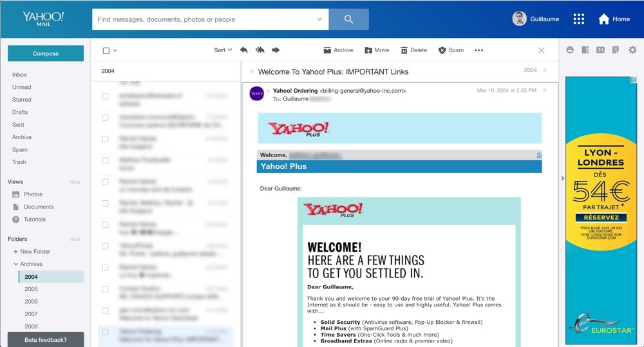Open the layout panel icon in the right rail
Screen dimensions: 644x347
[x=585, y=50]
